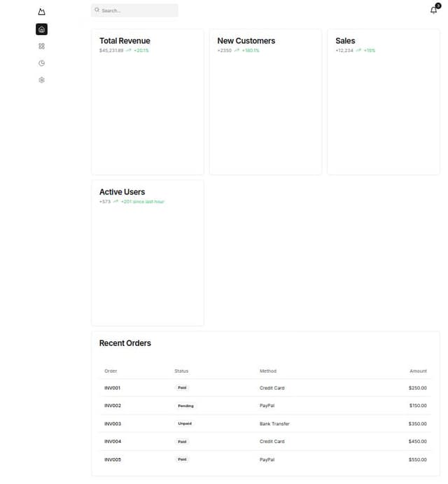Click the Amount column header
Viewport: 448px width, 484px height.
(x=418, y=371)
